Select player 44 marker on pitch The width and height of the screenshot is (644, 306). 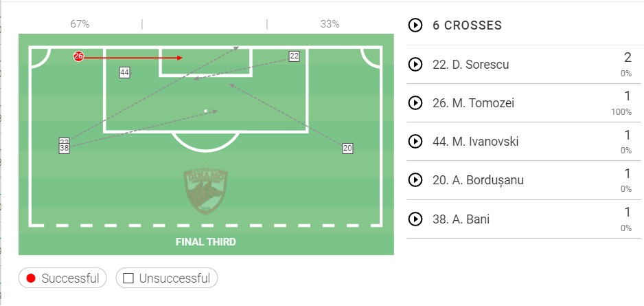[x=124, y=72]
